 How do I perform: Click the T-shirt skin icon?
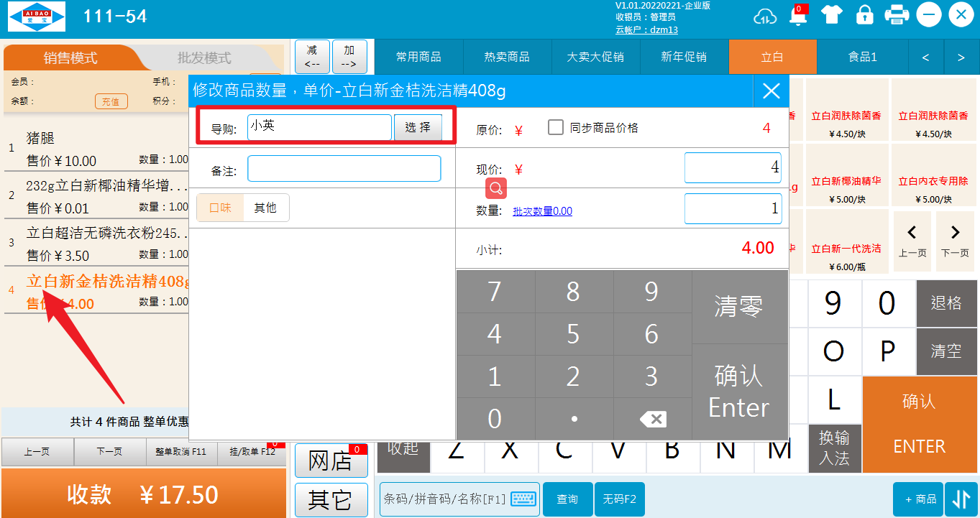click(832, 15)
